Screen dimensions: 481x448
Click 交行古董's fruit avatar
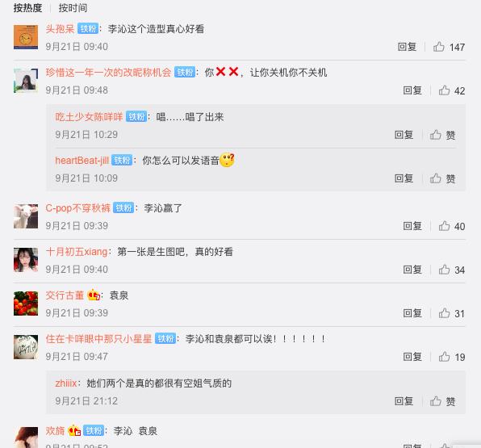[x=26, y=304]
